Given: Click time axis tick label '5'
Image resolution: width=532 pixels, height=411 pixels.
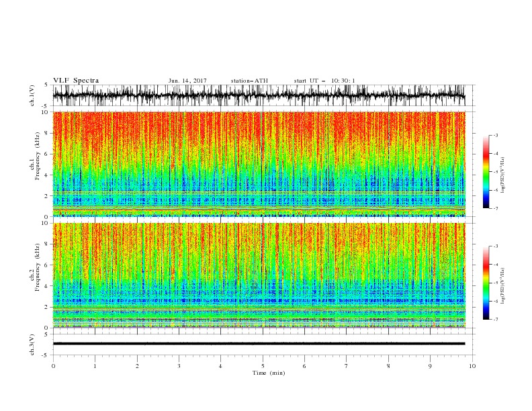Looking at the screenshot, I should click(x=263, y=366).
